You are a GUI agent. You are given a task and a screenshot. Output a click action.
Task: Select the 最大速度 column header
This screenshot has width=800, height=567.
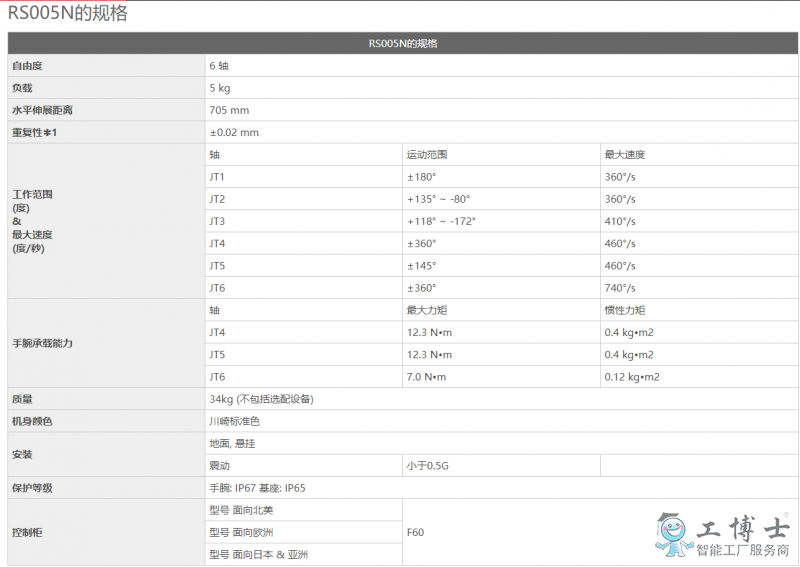point(624,155)
